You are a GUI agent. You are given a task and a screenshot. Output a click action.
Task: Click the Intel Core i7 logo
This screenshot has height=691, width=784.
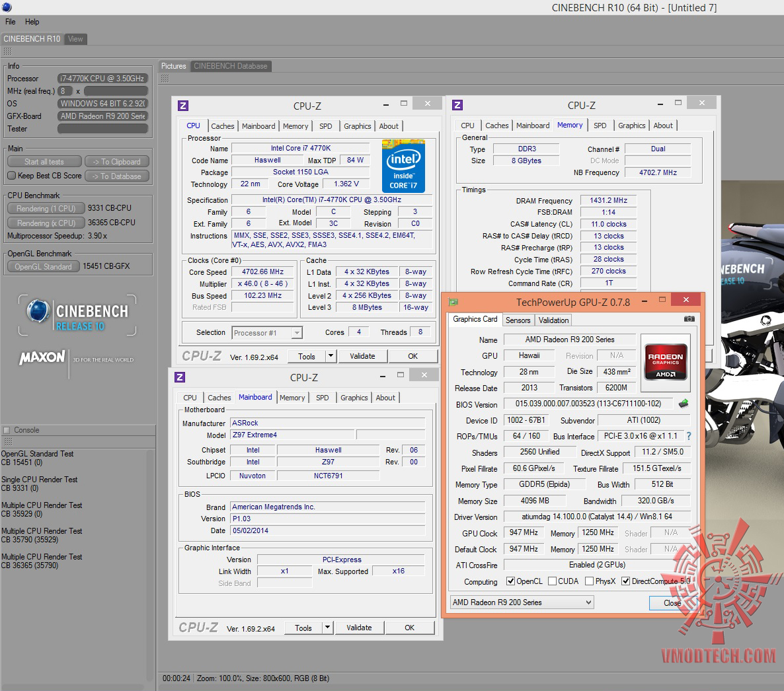pos(403,166)
